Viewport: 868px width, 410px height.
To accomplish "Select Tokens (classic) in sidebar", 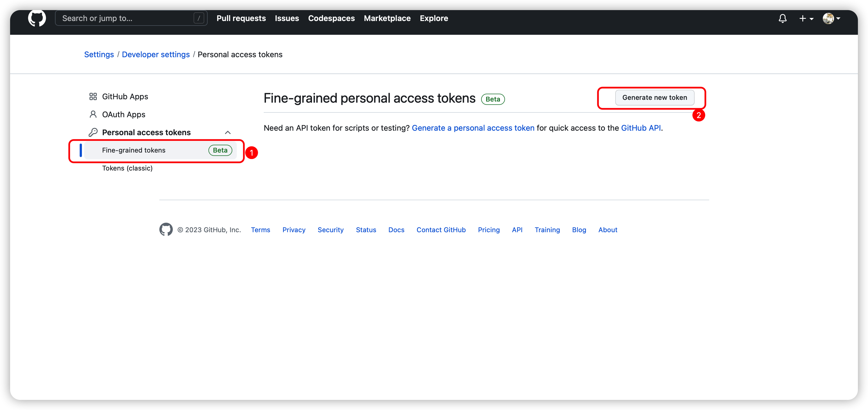I will [127, 168].
